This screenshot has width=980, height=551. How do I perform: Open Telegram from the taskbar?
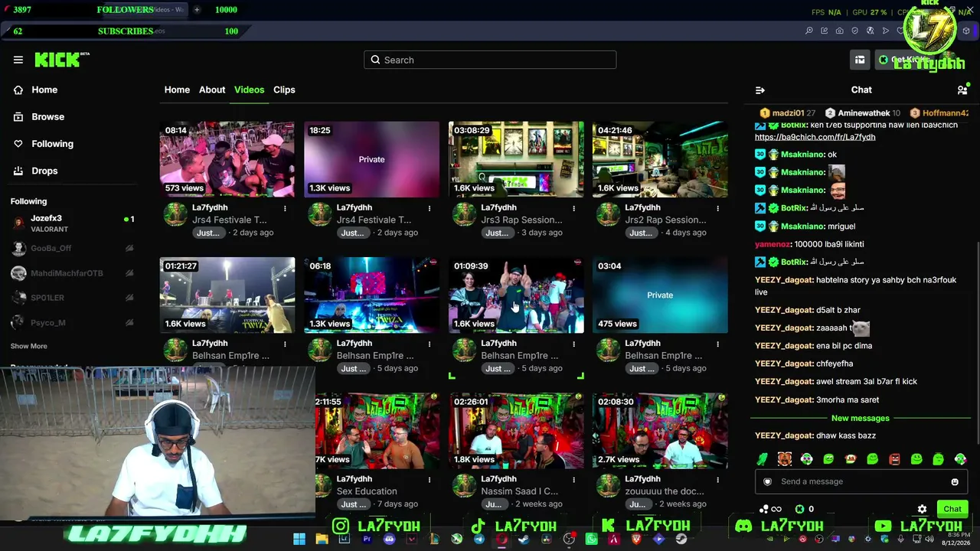click(479, 539)
